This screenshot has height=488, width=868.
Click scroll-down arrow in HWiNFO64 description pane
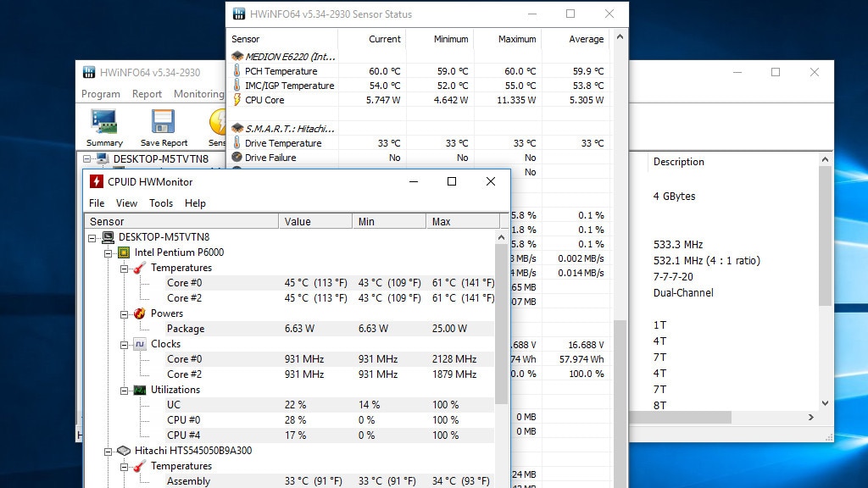tap(825, 403)
